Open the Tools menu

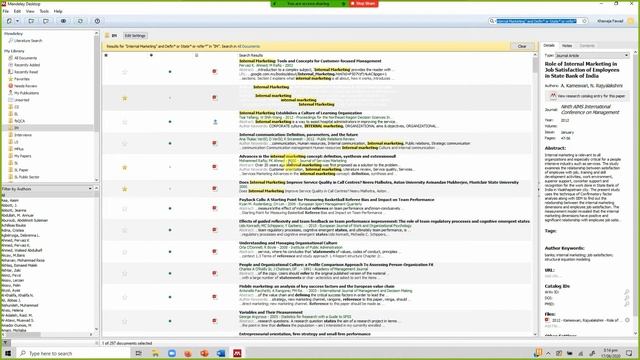pyautogui.click(x=44, y=11)
